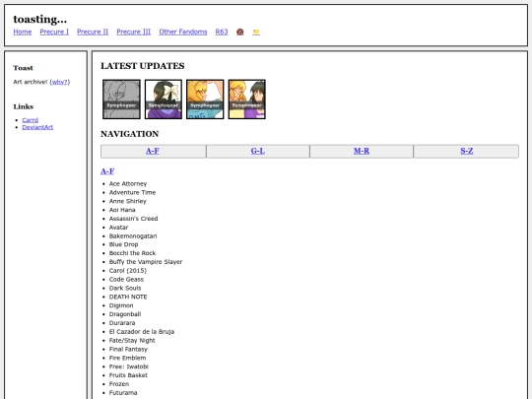Open the R63 page

tap(222, 32)
